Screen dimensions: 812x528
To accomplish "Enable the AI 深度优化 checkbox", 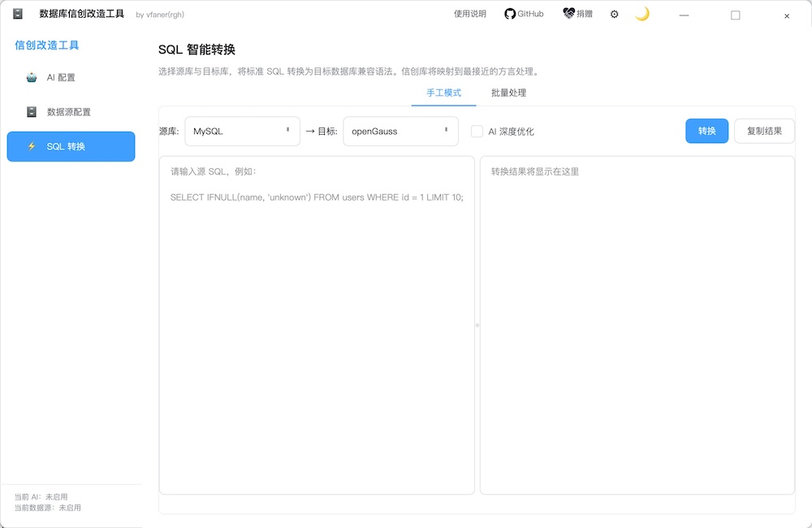I will click(x=477, y=132).
